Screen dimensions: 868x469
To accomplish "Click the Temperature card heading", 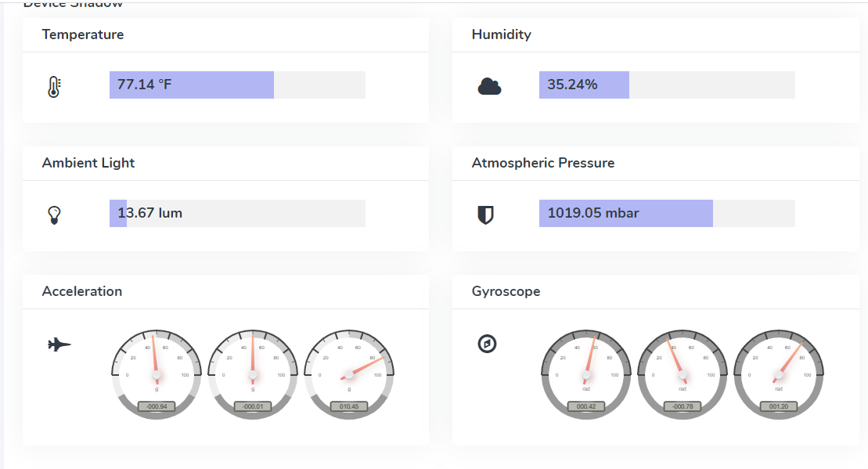I will [x=83, y=34].
